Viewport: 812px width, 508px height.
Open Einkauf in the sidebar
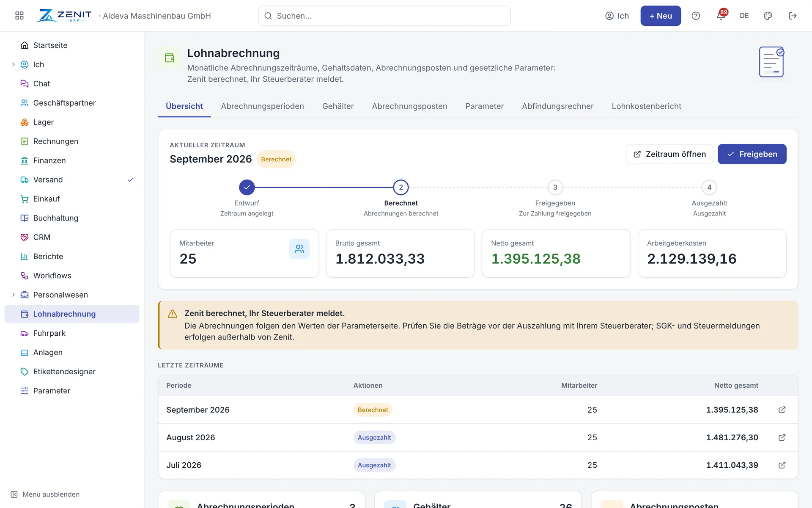tap(72, 199)
